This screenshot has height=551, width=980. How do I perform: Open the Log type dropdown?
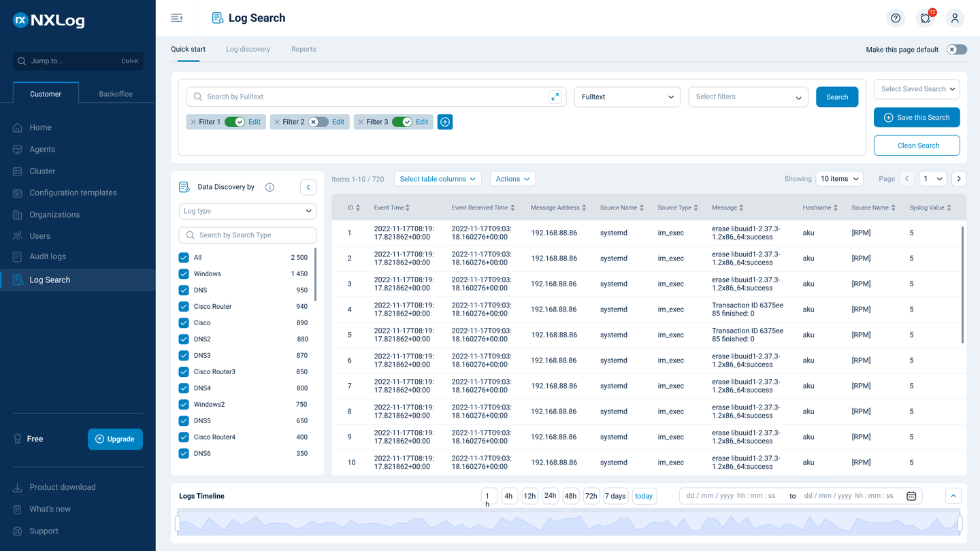point(248,211)
